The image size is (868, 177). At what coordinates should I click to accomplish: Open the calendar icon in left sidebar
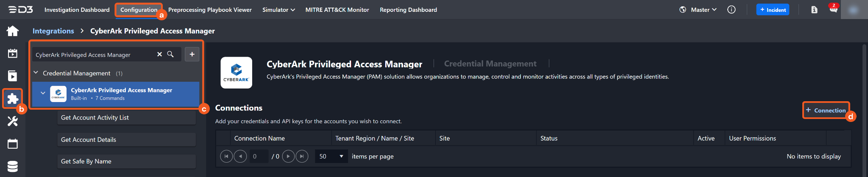coord(13,144)
